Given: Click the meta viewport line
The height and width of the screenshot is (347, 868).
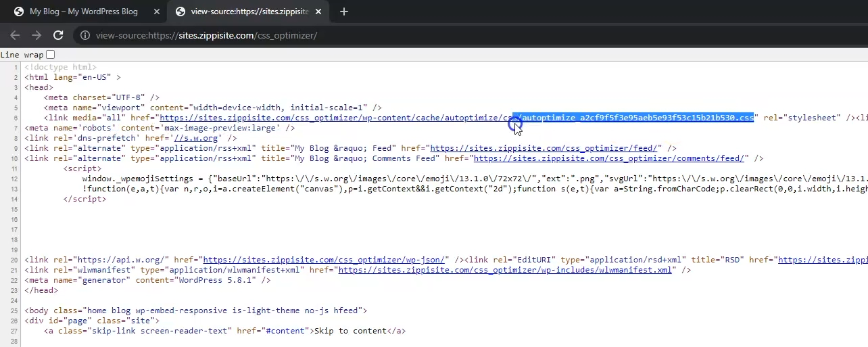Looking at the screenshot, I should point(213,108).
